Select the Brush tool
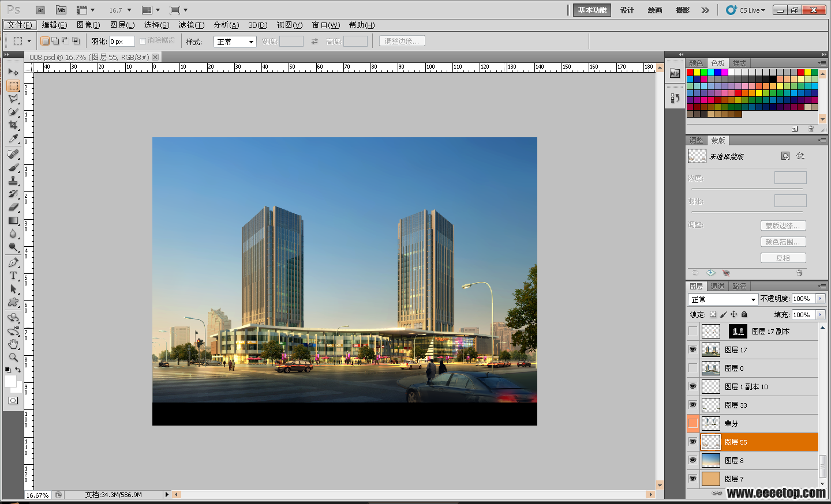Image resolution: width=831 pixels, height=504 pixels. (13, 167)
